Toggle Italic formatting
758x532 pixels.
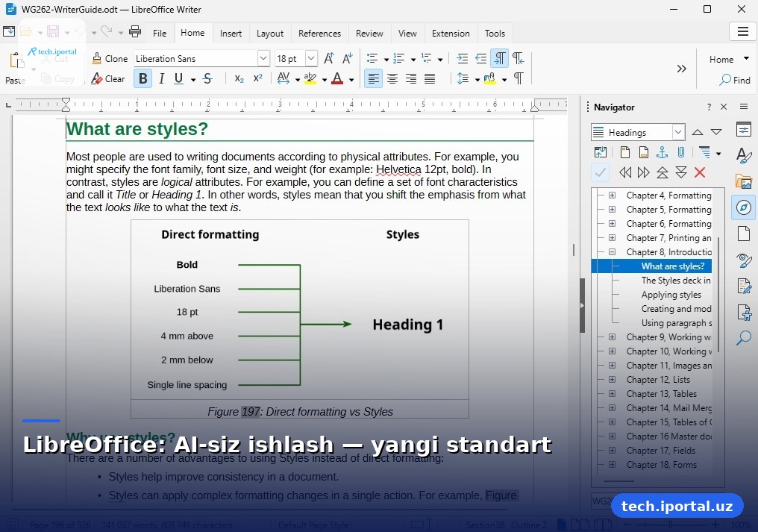tap(161, 79)
